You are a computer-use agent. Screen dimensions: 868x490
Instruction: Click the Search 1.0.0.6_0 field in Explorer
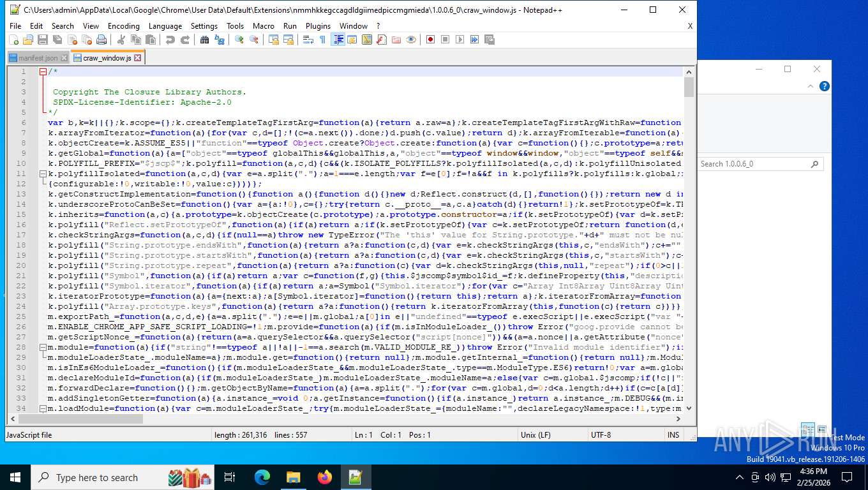(759, 164)
